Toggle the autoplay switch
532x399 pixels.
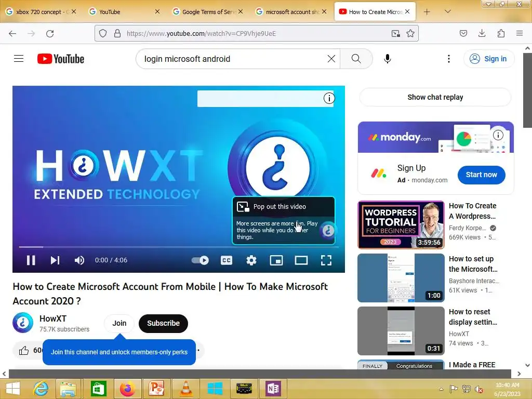tap(200, 260)
